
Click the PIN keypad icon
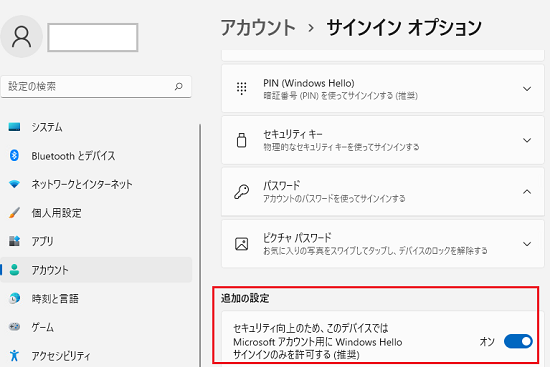(241, 88)
